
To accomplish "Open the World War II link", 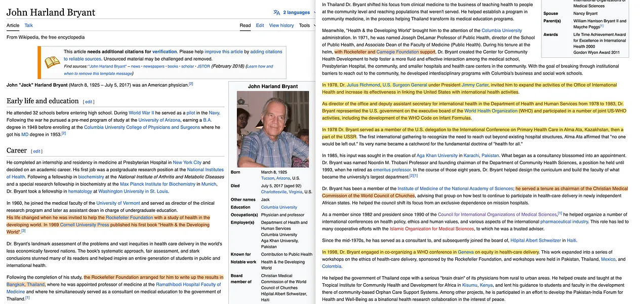I will 142,113.
